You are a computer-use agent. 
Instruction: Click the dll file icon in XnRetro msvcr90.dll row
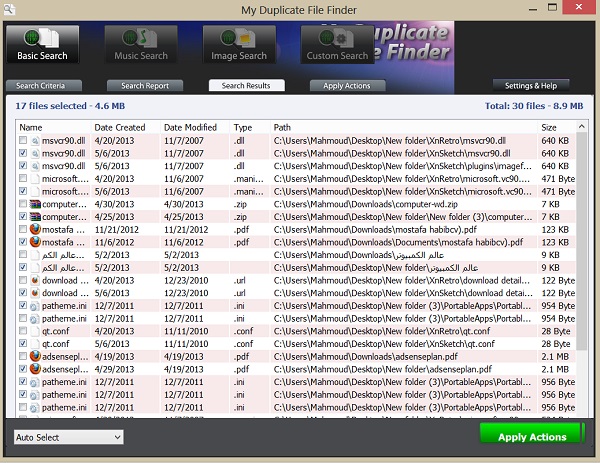(35, 141)
